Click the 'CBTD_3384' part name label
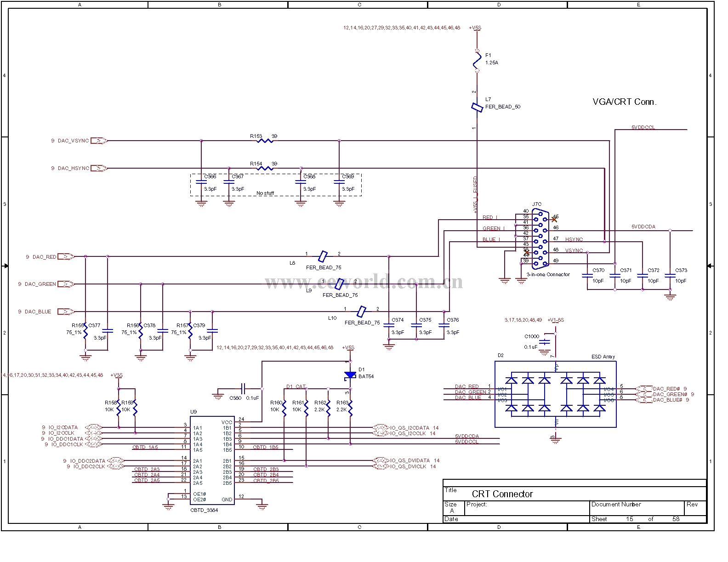This screenshot has height=562, width=728. (x=204, y=510)
